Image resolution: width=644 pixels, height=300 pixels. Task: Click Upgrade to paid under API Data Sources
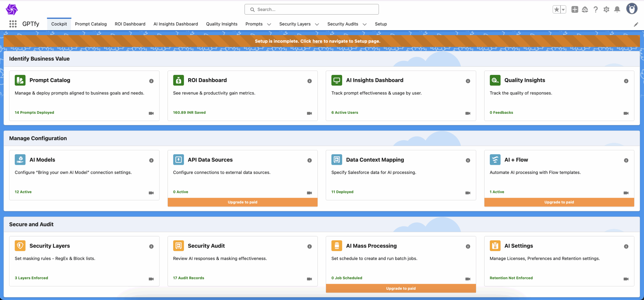tap(243, 202)
